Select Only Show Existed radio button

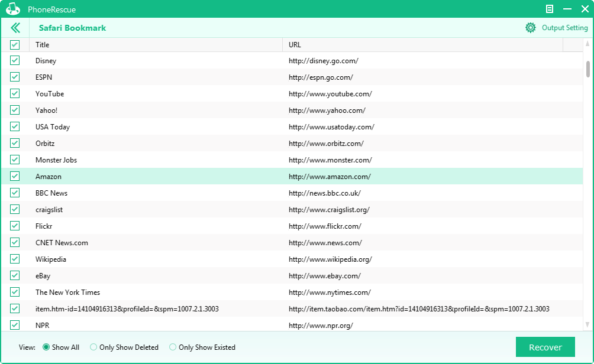click(x=173, y=347)
